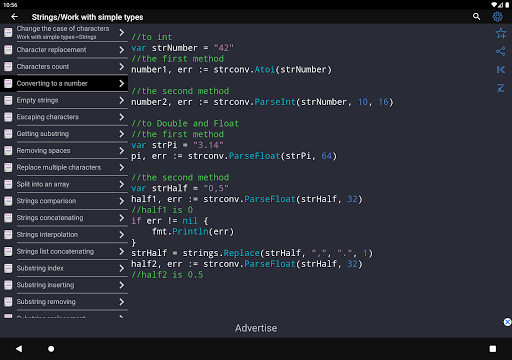
Task: Expand the Character replacement chevron
Action: coord(122,50)
